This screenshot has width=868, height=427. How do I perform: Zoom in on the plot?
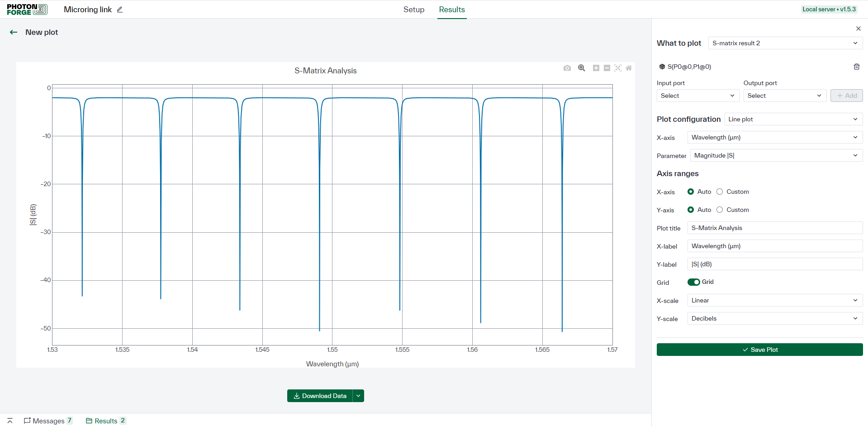(596, 68)
